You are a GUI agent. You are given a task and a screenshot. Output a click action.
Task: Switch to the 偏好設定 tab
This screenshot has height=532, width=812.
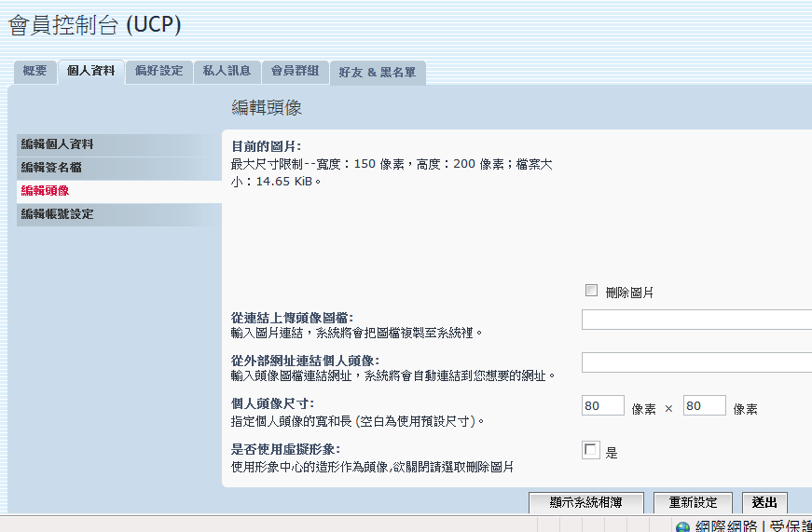click(159, 71)
